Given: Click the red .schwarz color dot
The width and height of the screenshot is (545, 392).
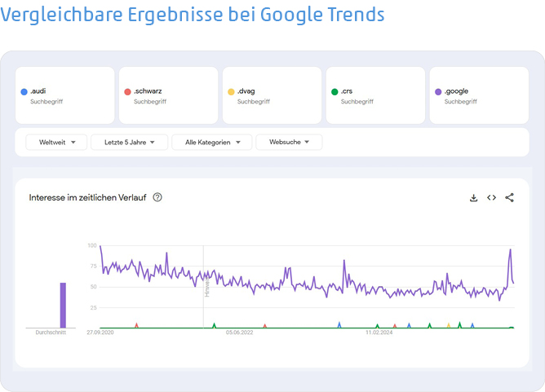Looking at the screenshot, I should (x=127, y=91).
